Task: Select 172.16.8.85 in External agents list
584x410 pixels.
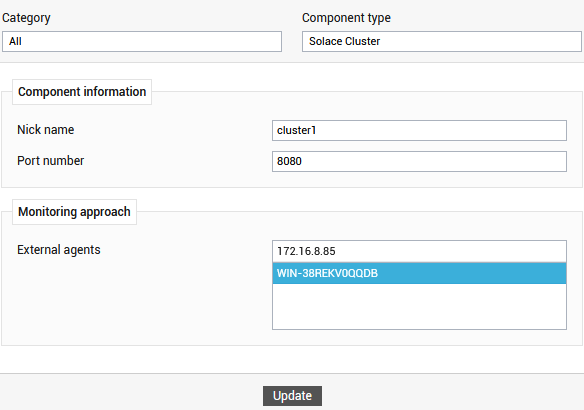Action: (419, 251)
